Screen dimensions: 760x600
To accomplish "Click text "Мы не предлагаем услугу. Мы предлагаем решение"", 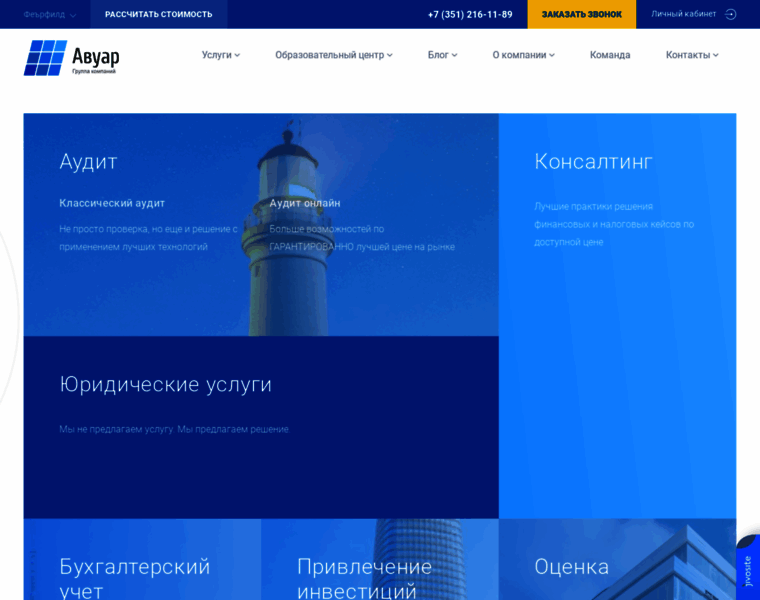I will [174, 429].
